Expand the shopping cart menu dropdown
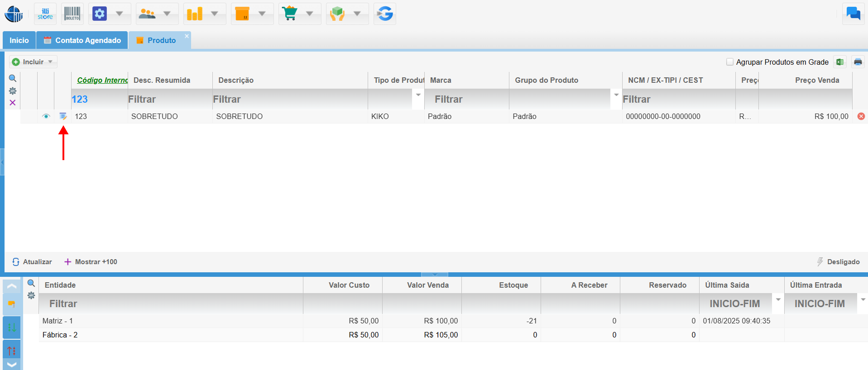Screen dimensions: 868x370 click(x=310, y=14)
